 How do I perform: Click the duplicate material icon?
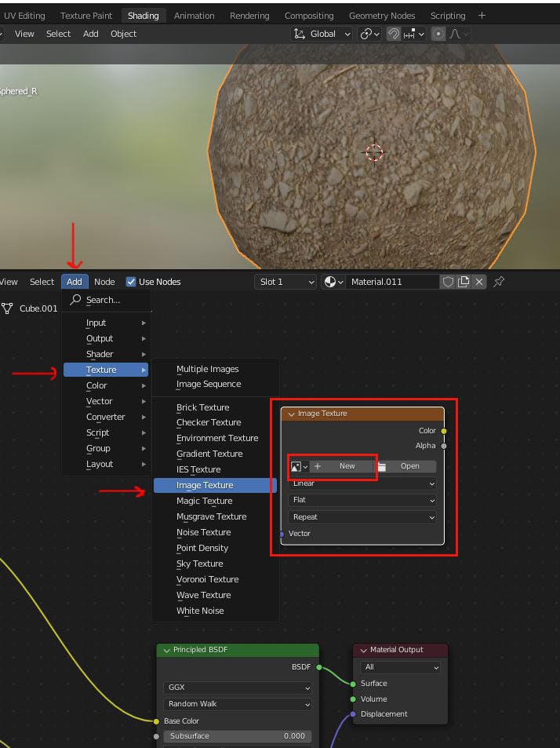[x=464, y=282]
